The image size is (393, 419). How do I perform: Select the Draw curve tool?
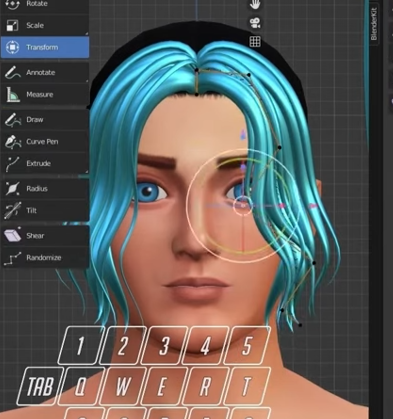pyautogui.click(x=45, y=119)
